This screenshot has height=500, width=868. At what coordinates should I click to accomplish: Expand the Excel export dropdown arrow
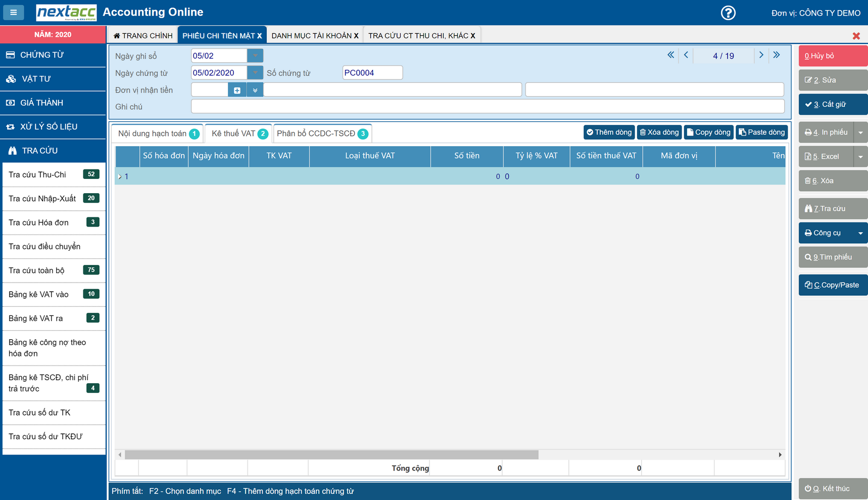(x=860, y=157)
